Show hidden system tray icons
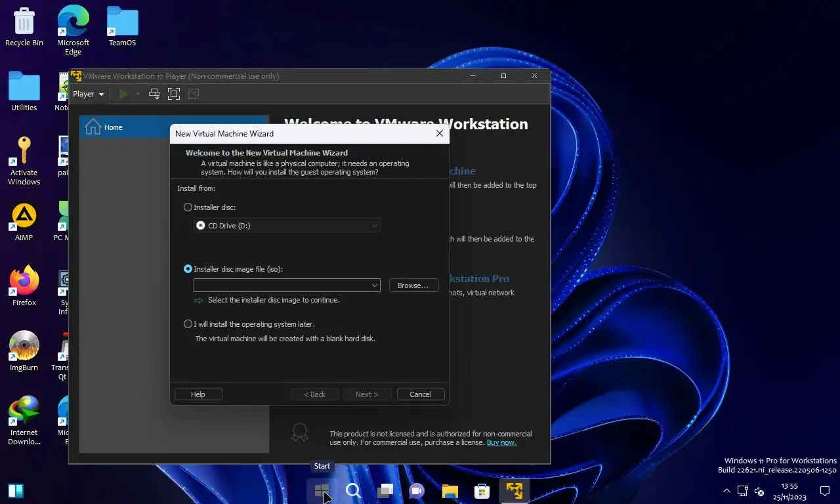Viewport: 840px width, 504px height. [726, 490]
